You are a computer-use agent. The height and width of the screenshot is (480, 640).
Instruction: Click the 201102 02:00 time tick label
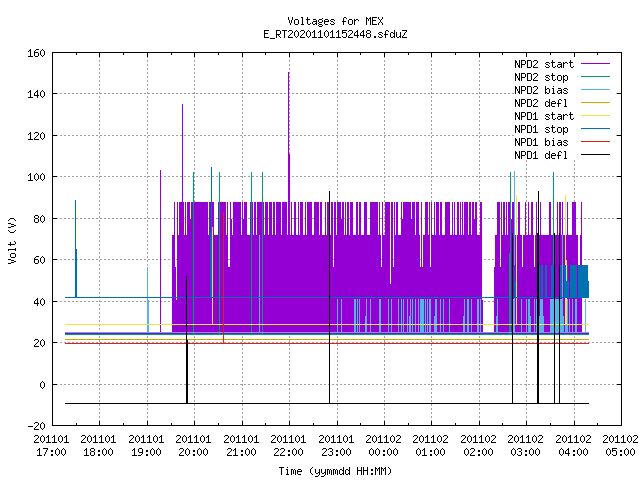point(478,446)
